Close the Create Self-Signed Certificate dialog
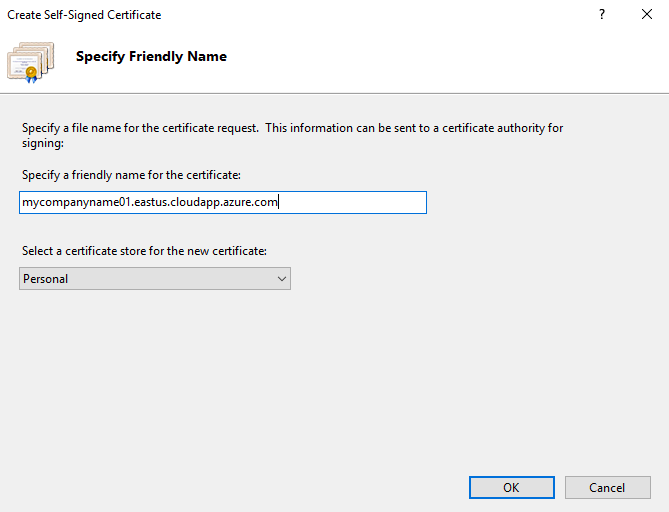669x512 pixels. (x=647, y=15)
